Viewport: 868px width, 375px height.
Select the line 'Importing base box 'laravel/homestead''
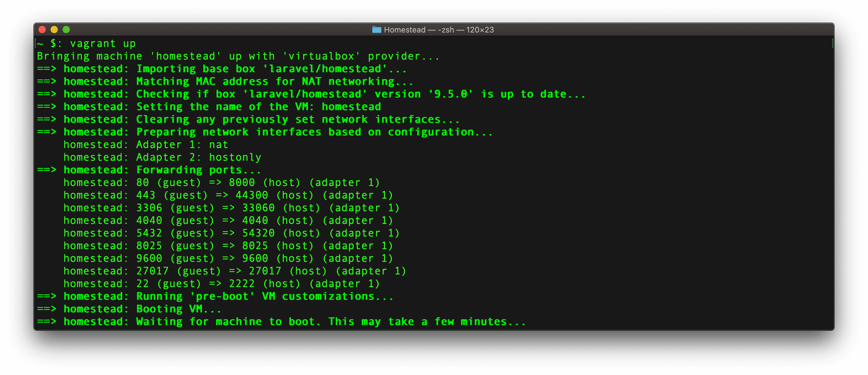pyautogui.click(x=222, y=69)
